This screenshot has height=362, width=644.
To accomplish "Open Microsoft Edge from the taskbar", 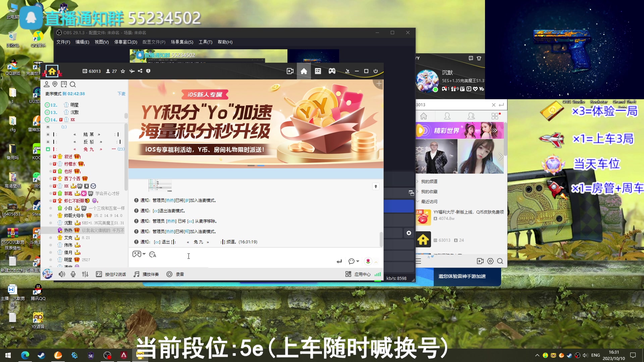I will point(25,355).
